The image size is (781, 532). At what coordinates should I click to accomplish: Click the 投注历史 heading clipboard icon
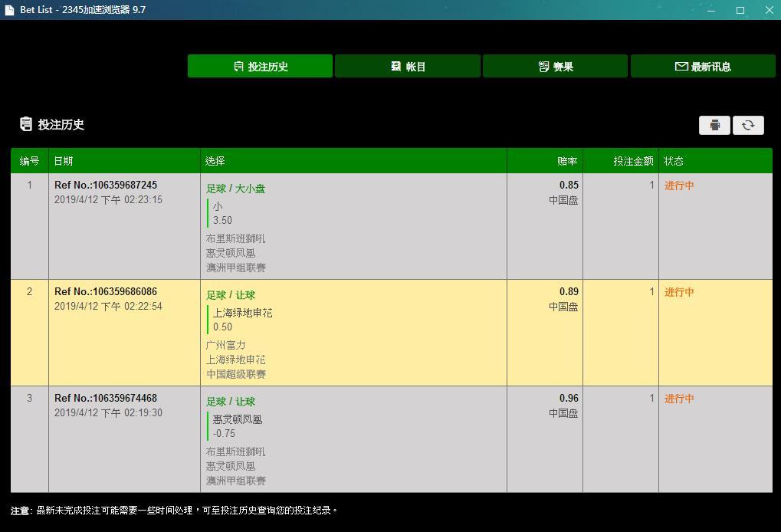pyautogui.click(x=26, y=124)
